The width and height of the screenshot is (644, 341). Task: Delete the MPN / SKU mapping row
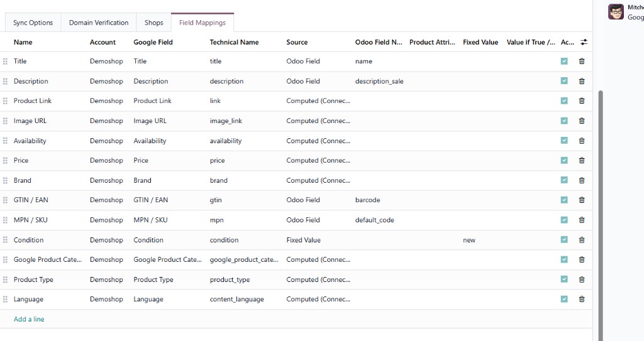(582, 220)
